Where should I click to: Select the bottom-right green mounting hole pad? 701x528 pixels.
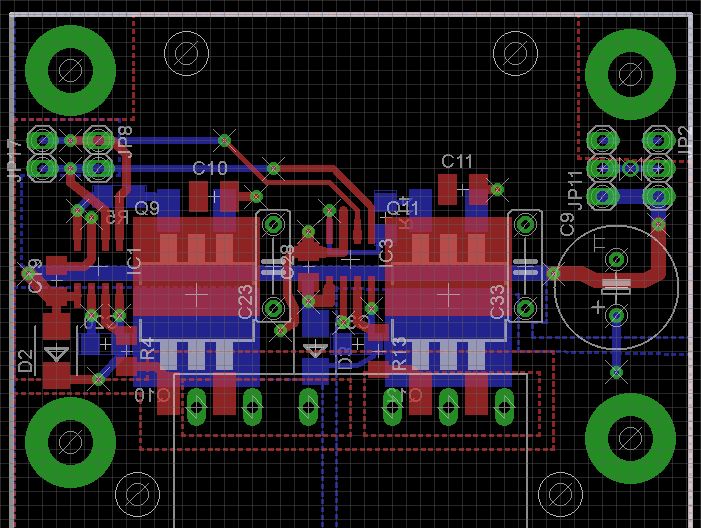coord(630,439)
